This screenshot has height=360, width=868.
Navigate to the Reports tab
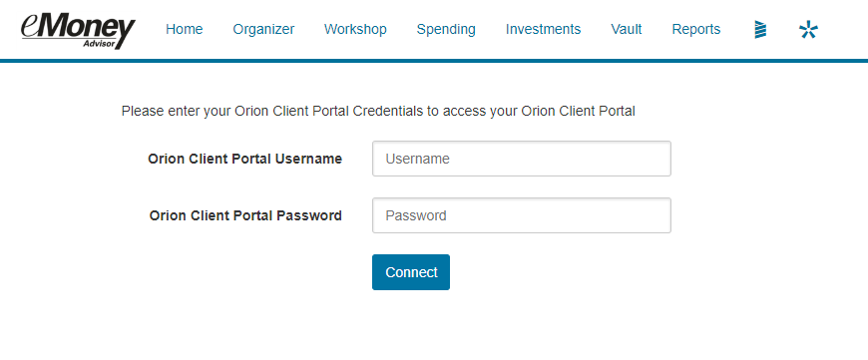pos(695,29)
